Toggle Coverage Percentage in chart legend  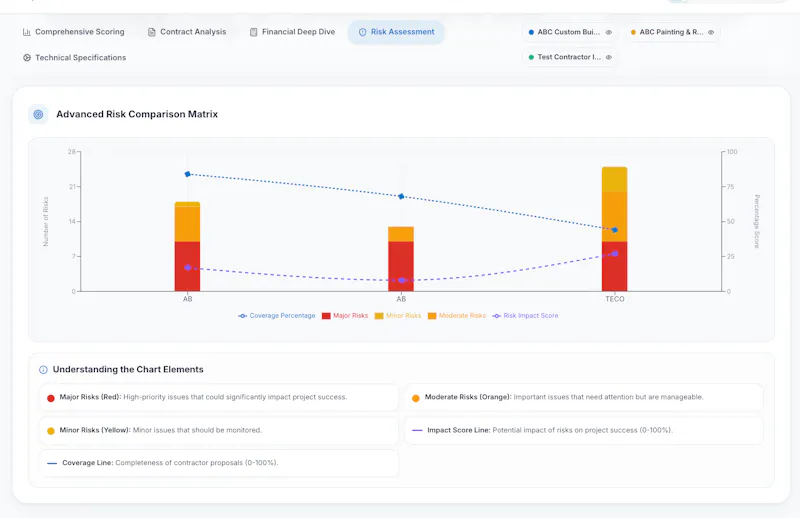coord(277,316)
